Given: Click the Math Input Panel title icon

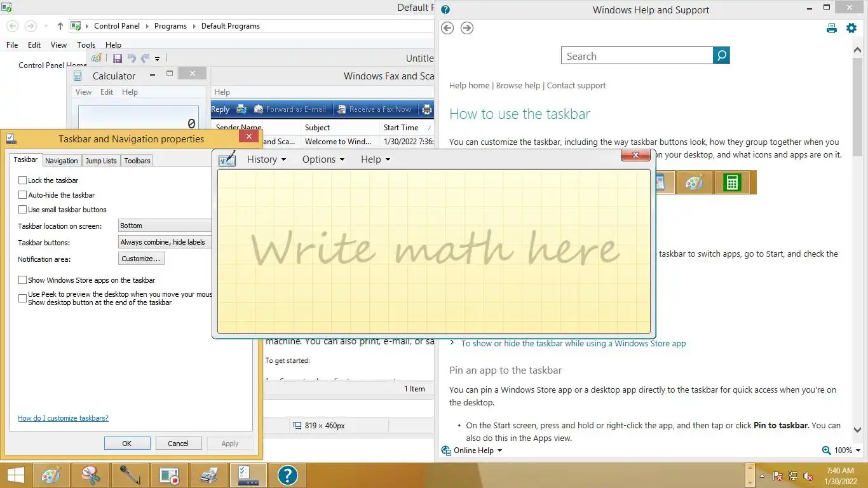Looking at the screenshot, I should coord(227,159).
